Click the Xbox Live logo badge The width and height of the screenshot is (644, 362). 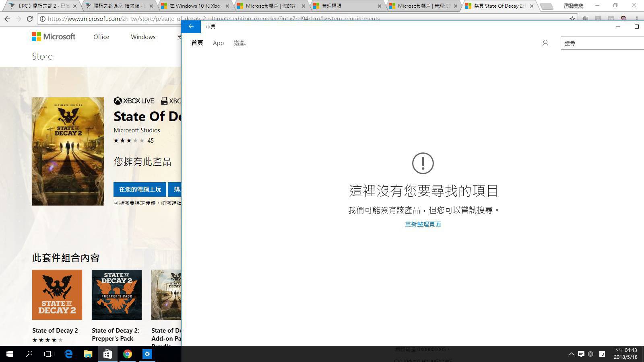click(x=134, y=101)
